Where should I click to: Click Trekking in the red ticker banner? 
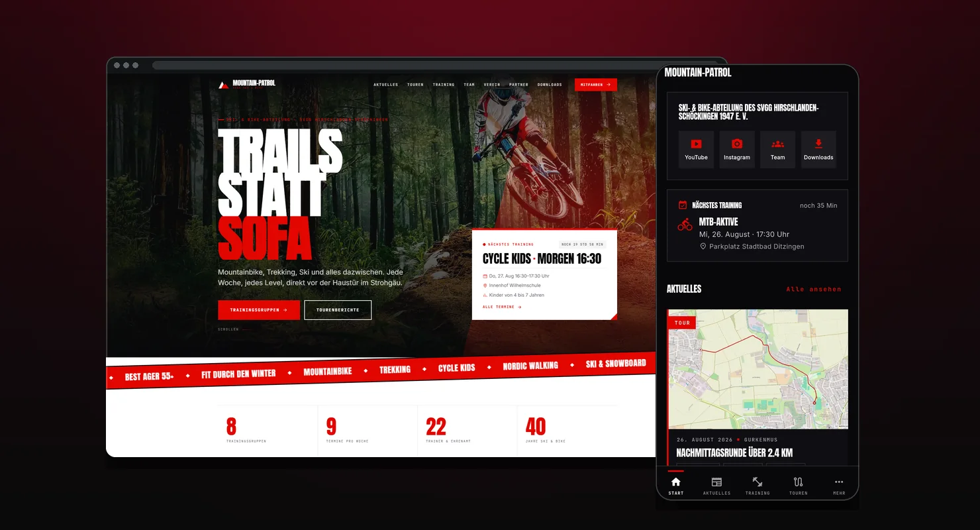pyautogui.click(x=395, y=370)
